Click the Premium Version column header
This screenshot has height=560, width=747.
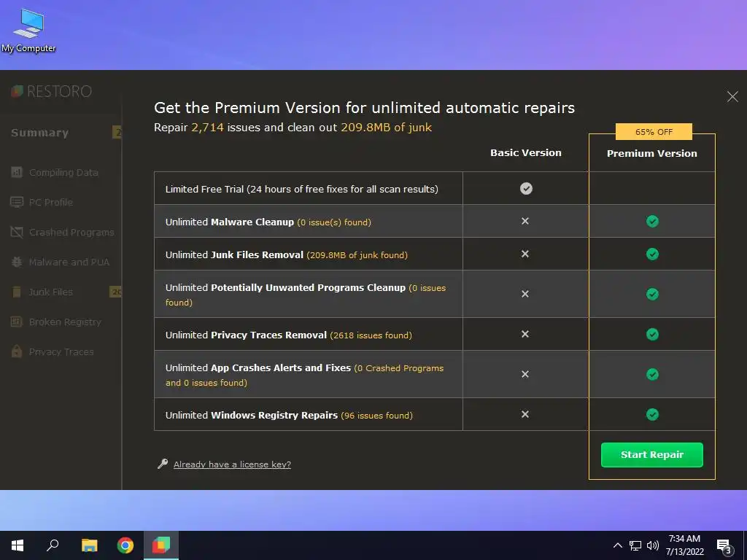click(651, 153)
